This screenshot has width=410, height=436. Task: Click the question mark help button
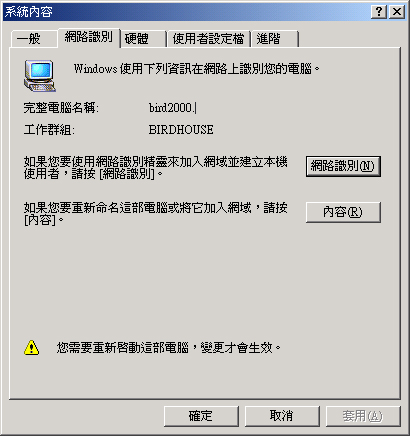point(379,12)
